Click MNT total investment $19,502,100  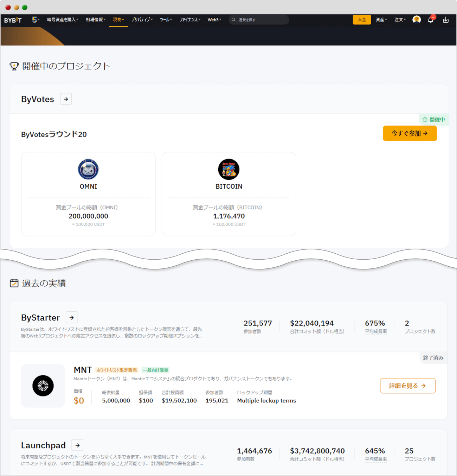click(x=179, y=401)
